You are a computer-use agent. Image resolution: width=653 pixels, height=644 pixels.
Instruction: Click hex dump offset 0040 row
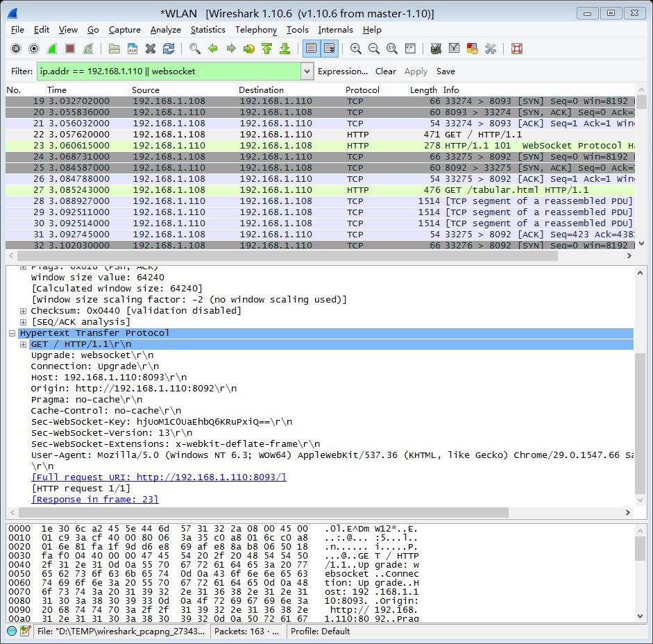pos(212,564)
